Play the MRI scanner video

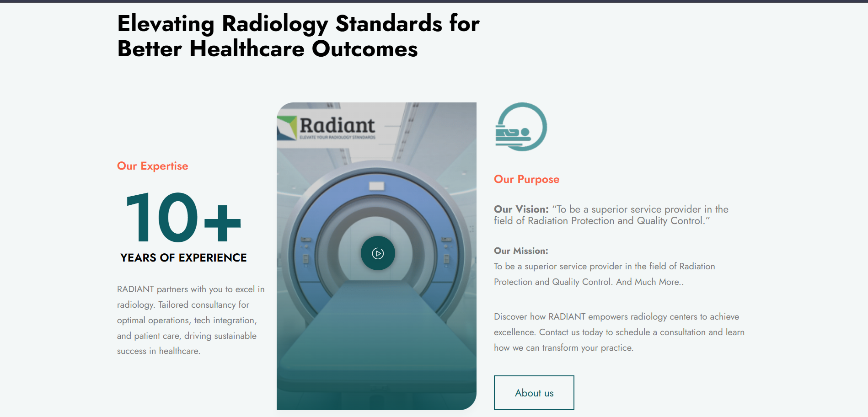pyautogui.click(x=378, y=253)
